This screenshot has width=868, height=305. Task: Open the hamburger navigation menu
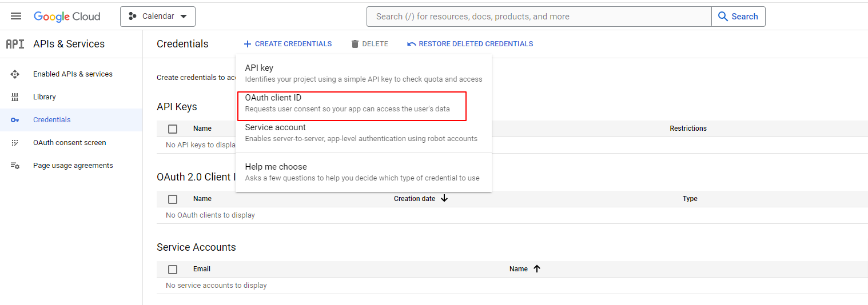(16, 16)
